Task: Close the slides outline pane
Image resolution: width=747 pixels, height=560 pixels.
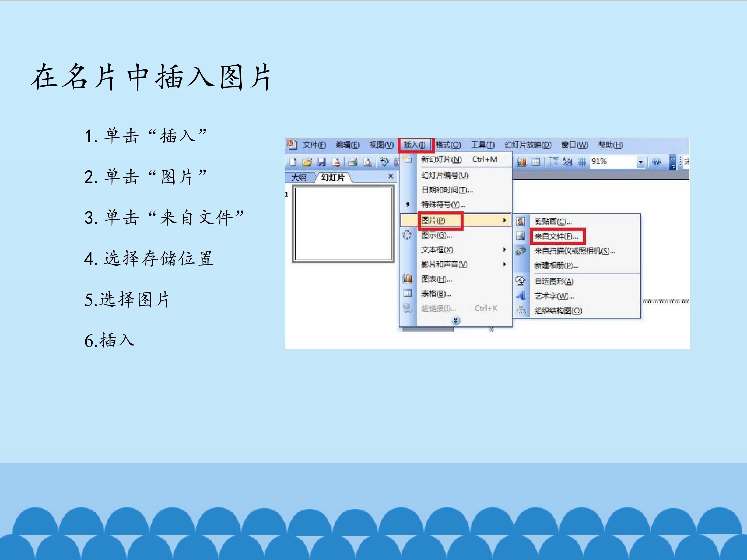Action: [x=390, y=176]
